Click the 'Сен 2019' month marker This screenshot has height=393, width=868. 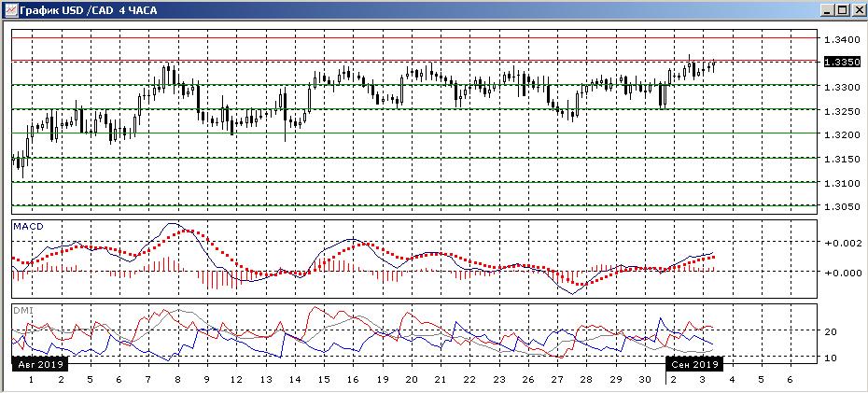(x=695, y=365)
